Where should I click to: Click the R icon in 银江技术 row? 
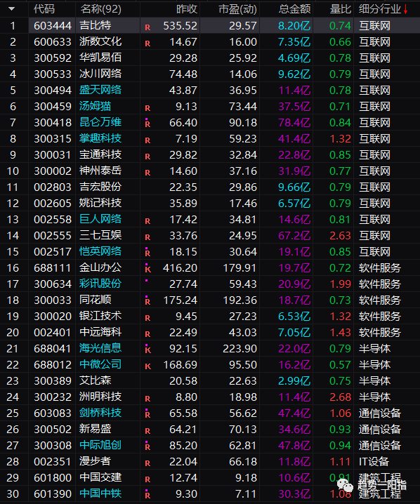point(147,318)
